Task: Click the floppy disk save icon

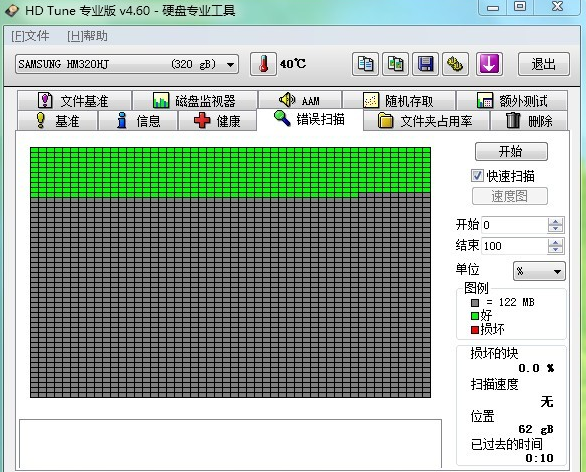Action: pos(425,64)
